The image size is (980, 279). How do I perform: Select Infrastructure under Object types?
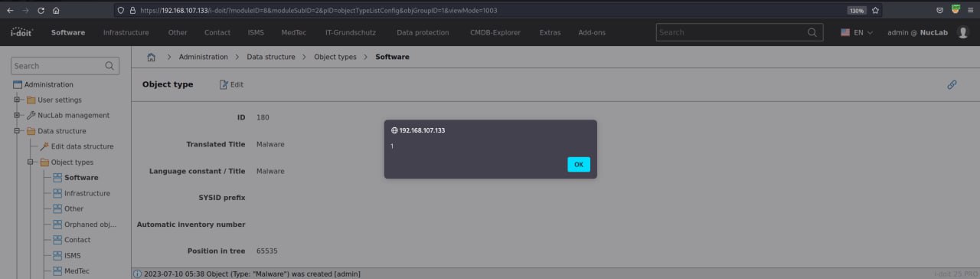[87, 193]
